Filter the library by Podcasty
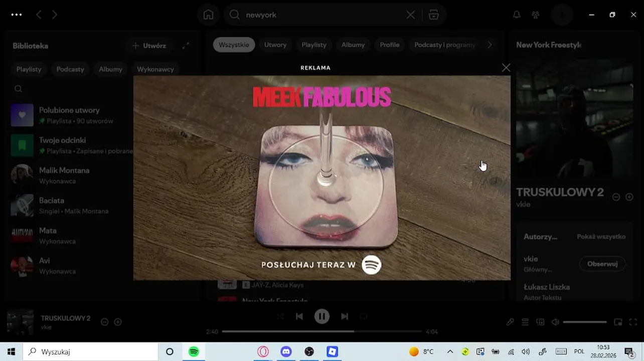Viewport: 644px width, 361px height. click(x=70, y=69)
